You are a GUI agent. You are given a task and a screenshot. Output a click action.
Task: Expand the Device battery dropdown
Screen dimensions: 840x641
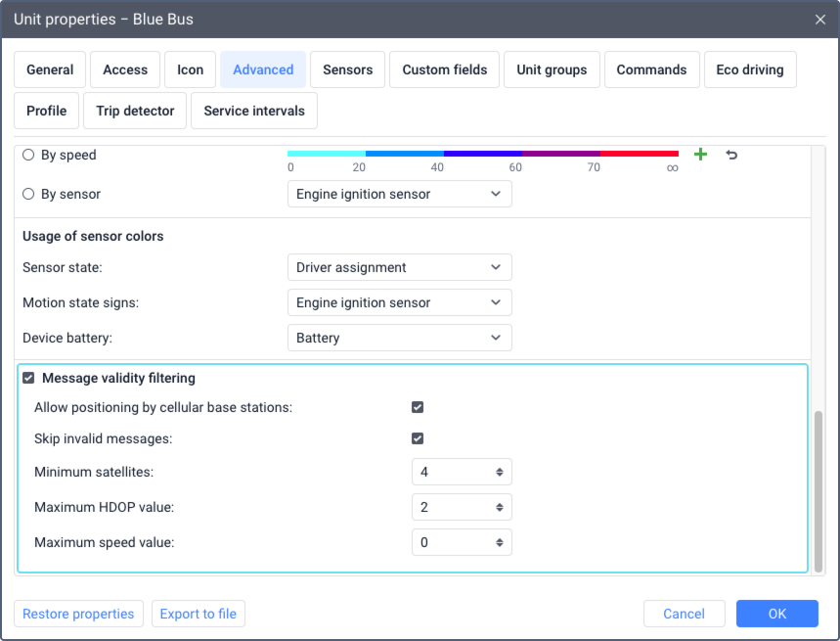click(400, 339)
